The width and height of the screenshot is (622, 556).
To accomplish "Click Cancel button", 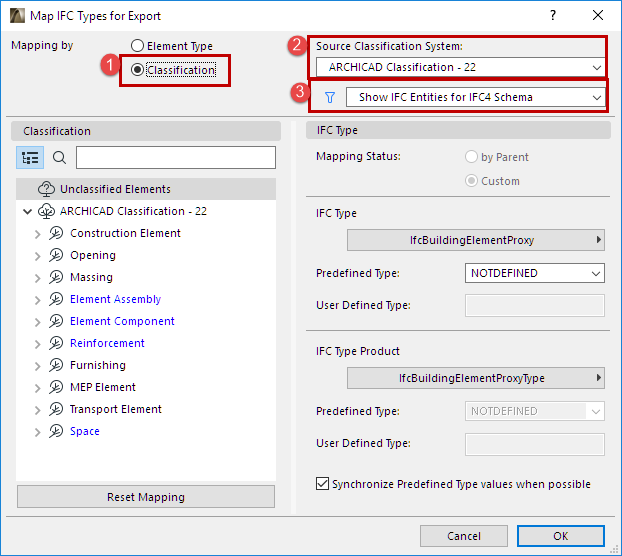I will [x=464, y=536].
